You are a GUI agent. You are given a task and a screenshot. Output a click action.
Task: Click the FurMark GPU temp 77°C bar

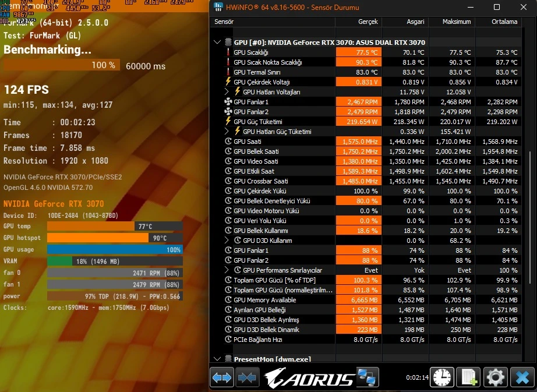115,226
